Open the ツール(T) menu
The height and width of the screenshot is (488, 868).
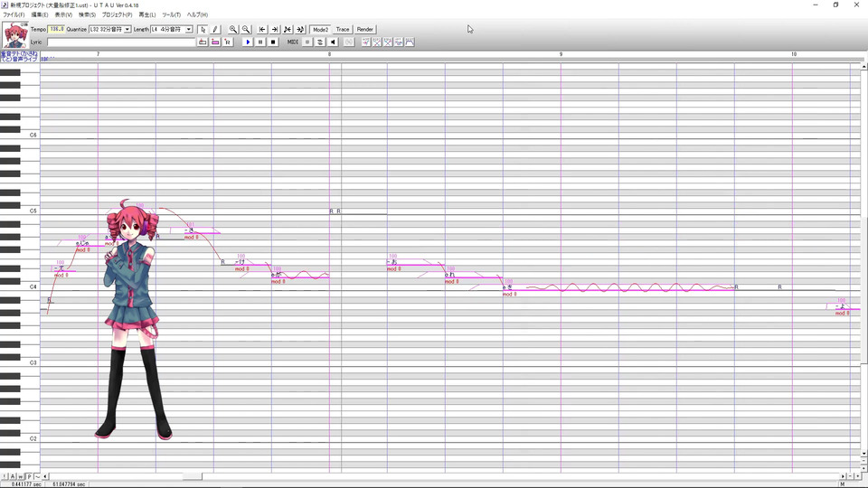pos(171,15)
